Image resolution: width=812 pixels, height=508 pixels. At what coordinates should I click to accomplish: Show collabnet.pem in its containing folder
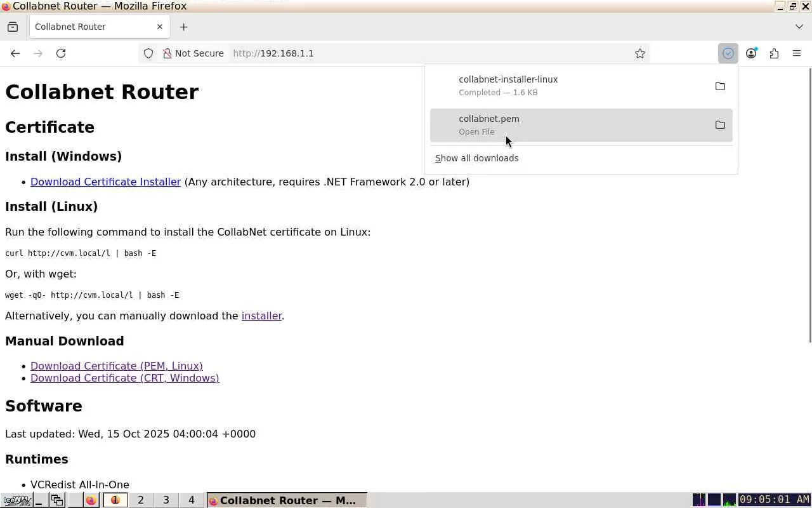pyautogui.click(x=720, y=125)
